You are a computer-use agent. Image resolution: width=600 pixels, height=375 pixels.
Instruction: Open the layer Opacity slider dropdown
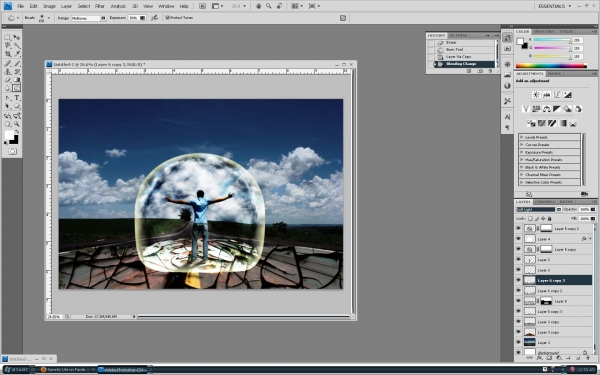(x=593, y=210)
